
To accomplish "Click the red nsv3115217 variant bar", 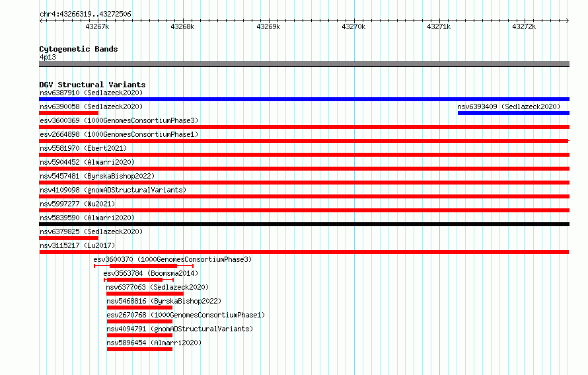I will point(304,252).
